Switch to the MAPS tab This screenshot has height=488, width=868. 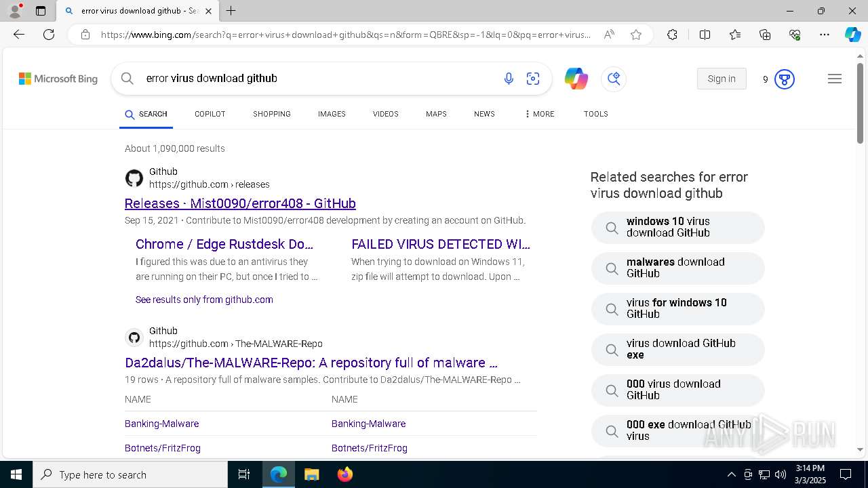pyautogui.click(x=436, y=114)
